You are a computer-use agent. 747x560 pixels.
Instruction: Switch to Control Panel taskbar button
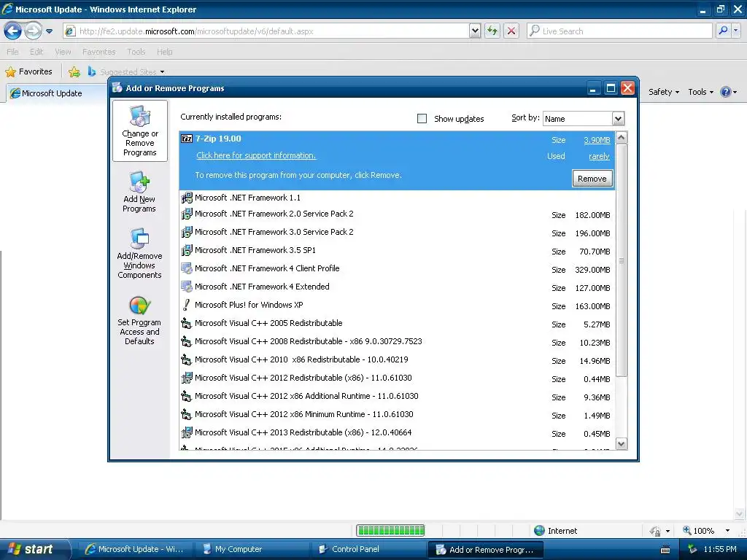click(x=369, y=549)
